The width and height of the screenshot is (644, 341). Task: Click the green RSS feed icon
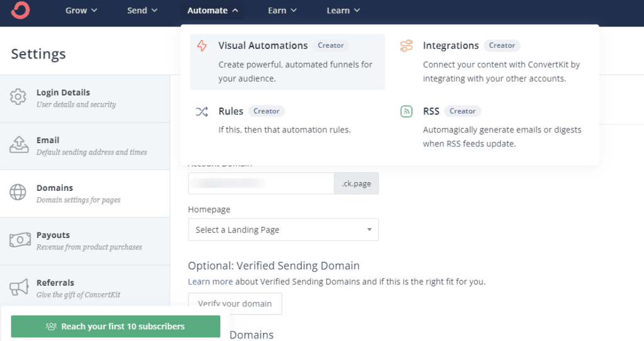click(406, 111)
